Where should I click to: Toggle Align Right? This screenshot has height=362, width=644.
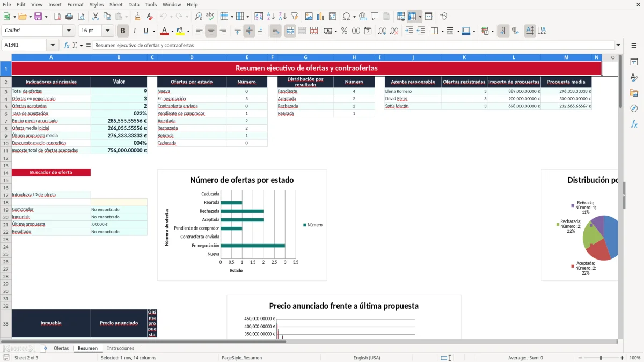(x=223, y=31)
